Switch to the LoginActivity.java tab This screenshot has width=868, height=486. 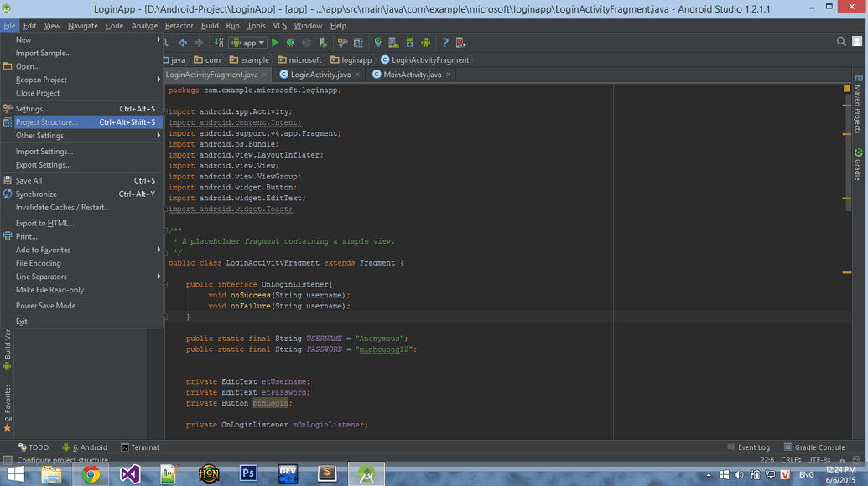pyautogui.click(x=320, y=75)
